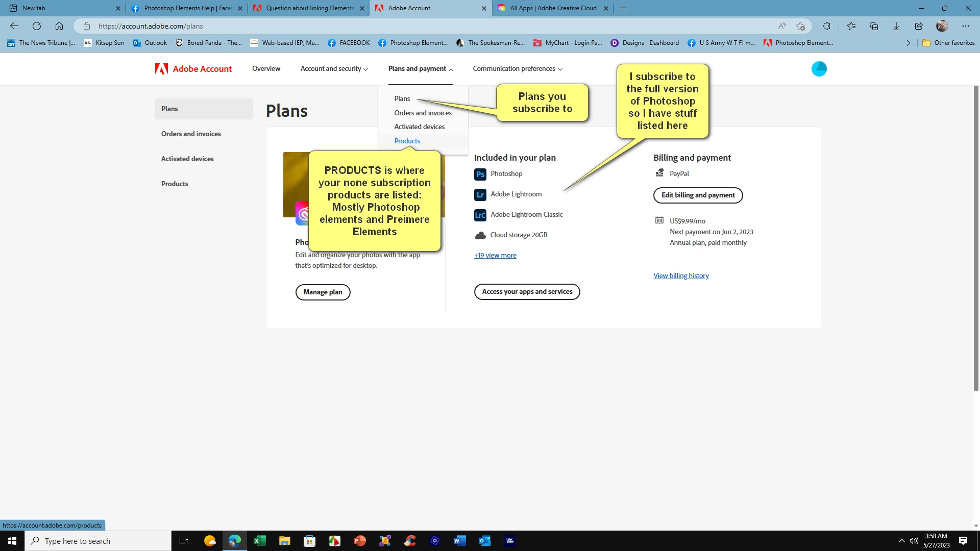Select Activated devices in left sidebar
The height and width of the screenshot is (551, 980).
pyautogui.click(x=187, y=159)
